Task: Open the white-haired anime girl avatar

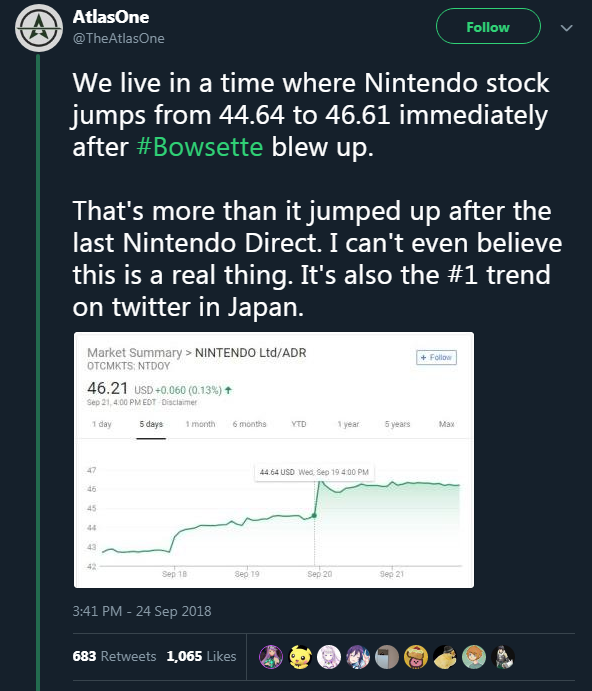Action: pos(329,657)
